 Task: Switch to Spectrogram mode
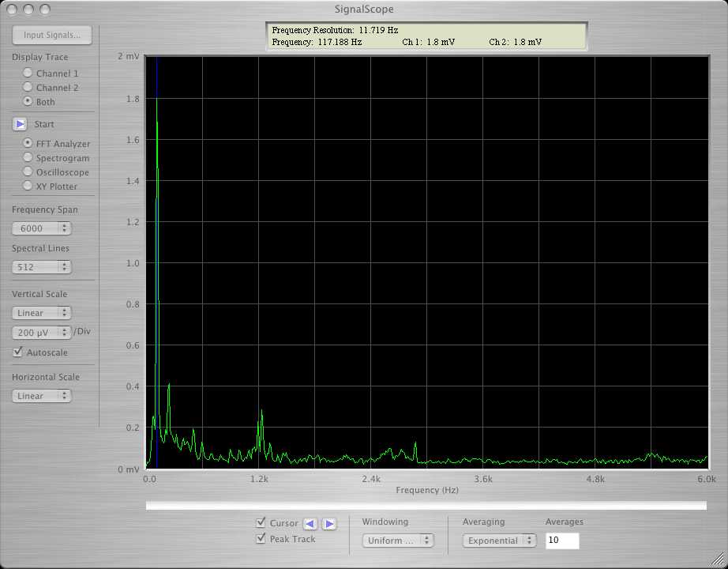tap(28, 158)
